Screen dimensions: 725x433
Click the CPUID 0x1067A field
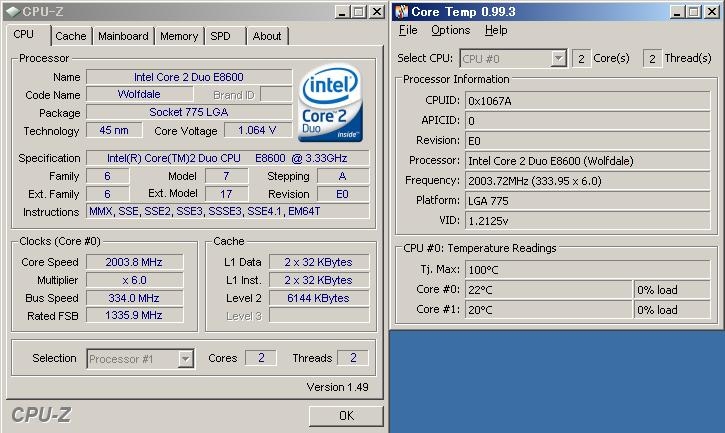click(x=587, y=101)
